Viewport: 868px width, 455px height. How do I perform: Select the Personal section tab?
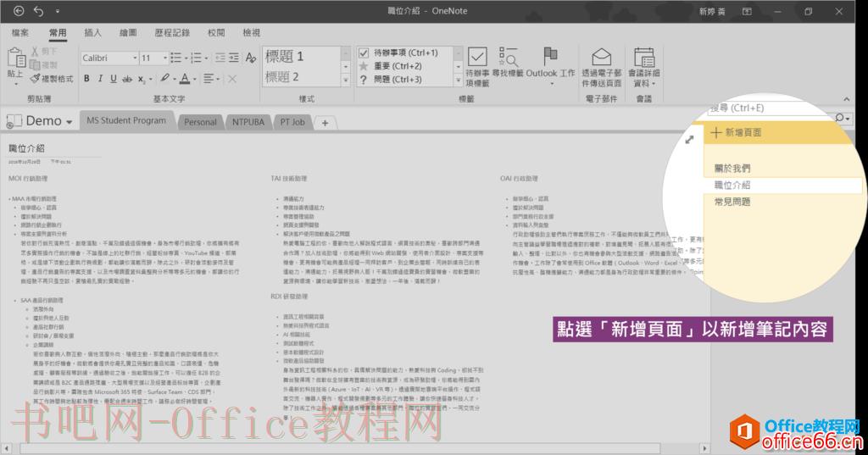(200, 122)
